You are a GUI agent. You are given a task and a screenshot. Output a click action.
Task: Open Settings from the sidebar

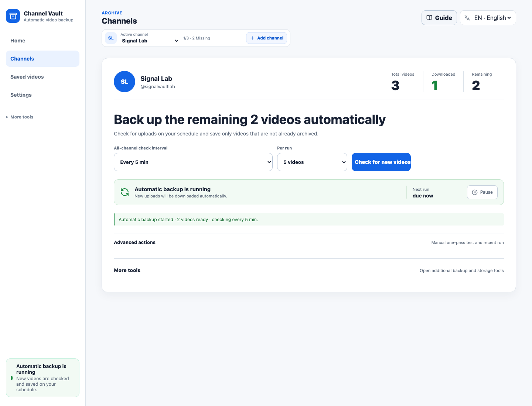[x=42, y=95]
